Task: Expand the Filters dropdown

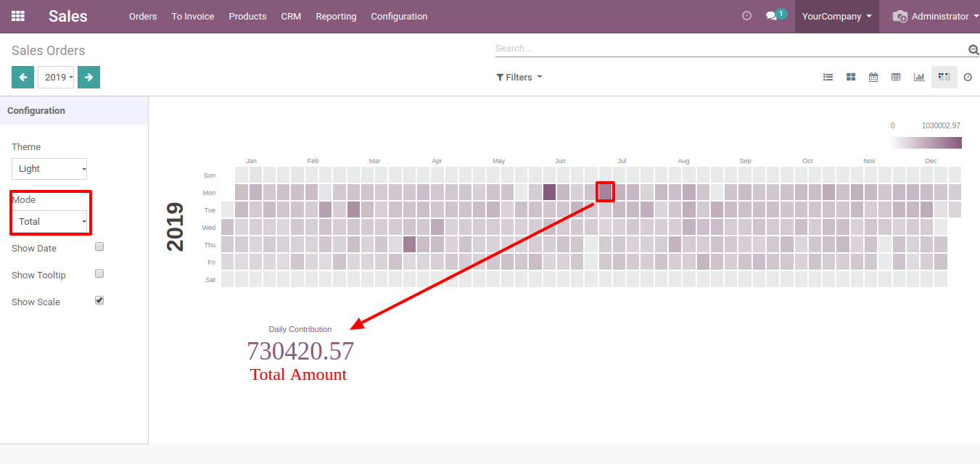Action: point(519,78)
